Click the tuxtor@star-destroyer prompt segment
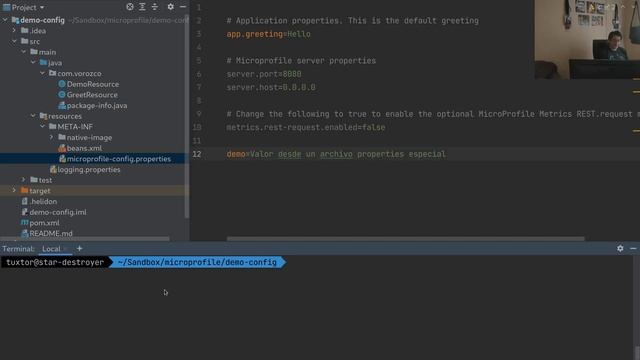This screenshot has width=640, height=360. tap(55, 262)
